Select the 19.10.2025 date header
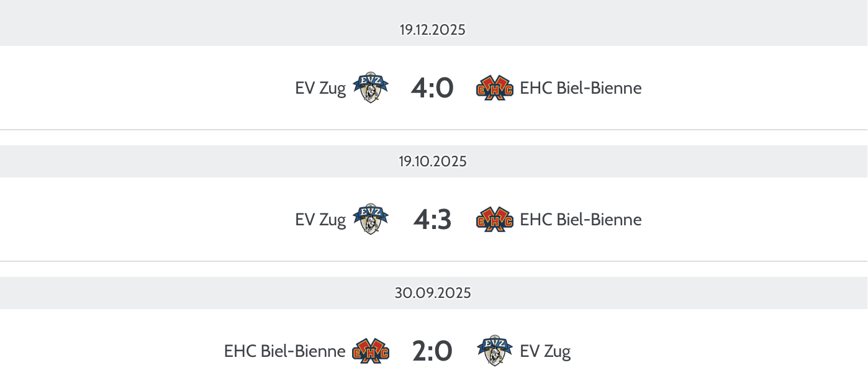Viewport: 868px width, 391px height. point(433,161)
